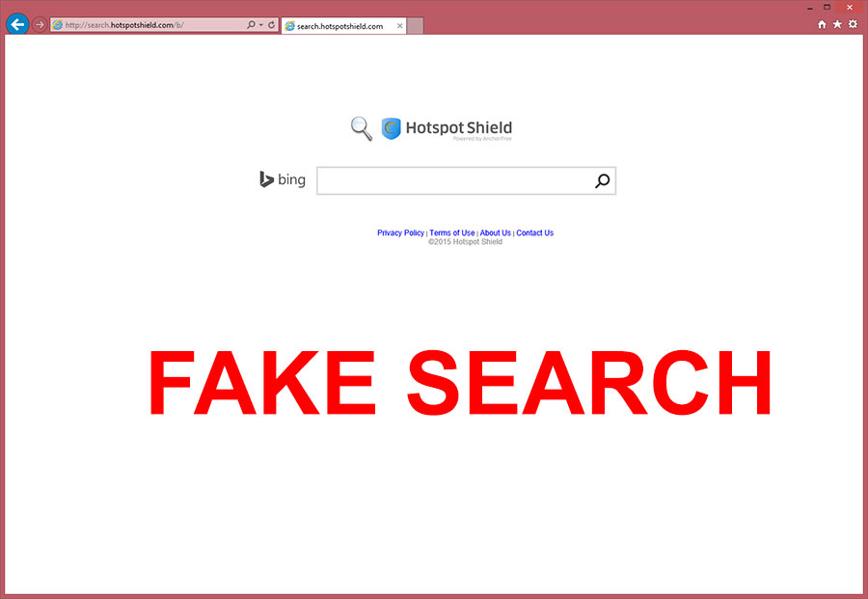
Task: Open the About Us link
Action: (x=496, y=233)
